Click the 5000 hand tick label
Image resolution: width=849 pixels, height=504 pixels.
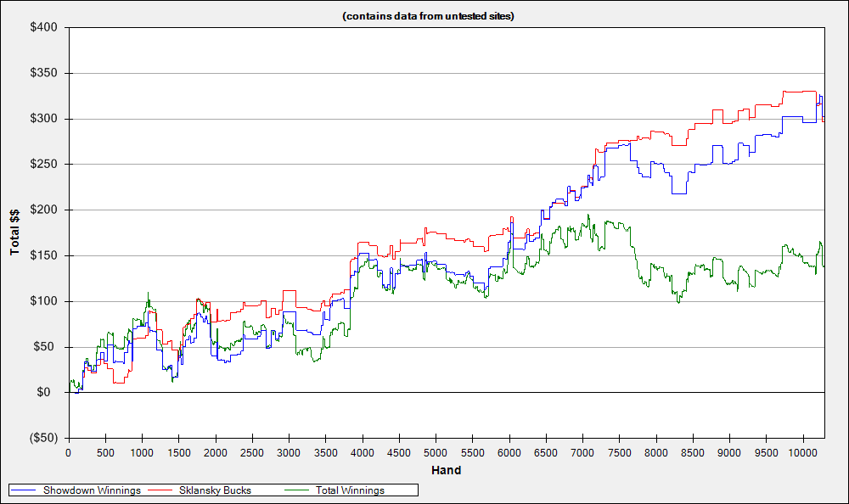[436, 453]
